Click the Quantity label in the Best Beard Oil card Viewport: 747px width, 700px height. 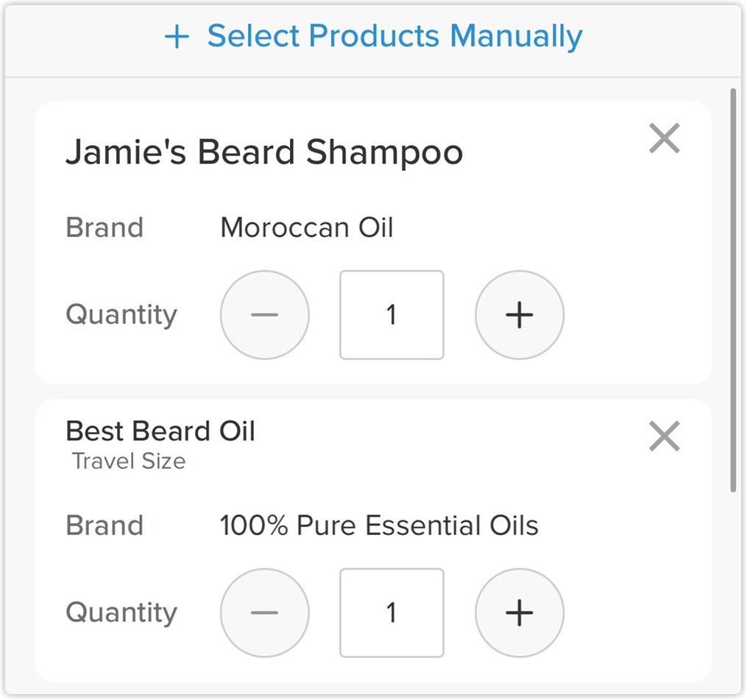click(121, 612)
